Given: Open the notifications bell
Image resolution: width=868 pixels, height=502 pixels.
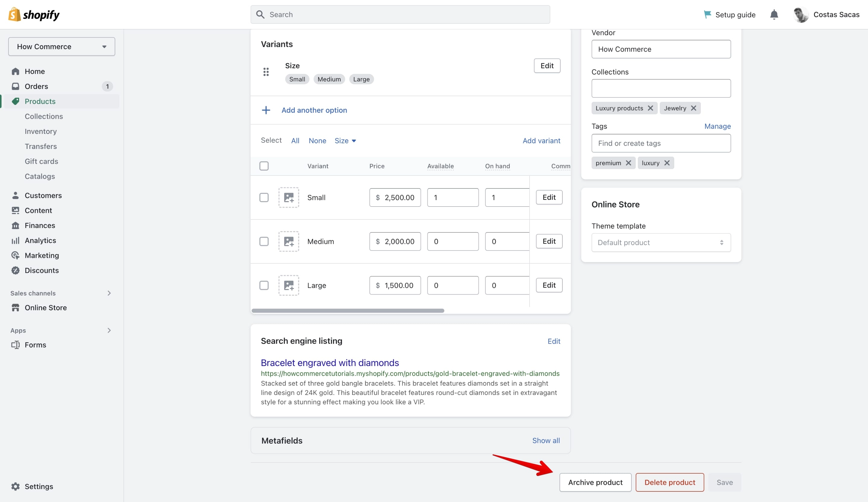Looking at the screenshot, I should click(x=774, y=14).
